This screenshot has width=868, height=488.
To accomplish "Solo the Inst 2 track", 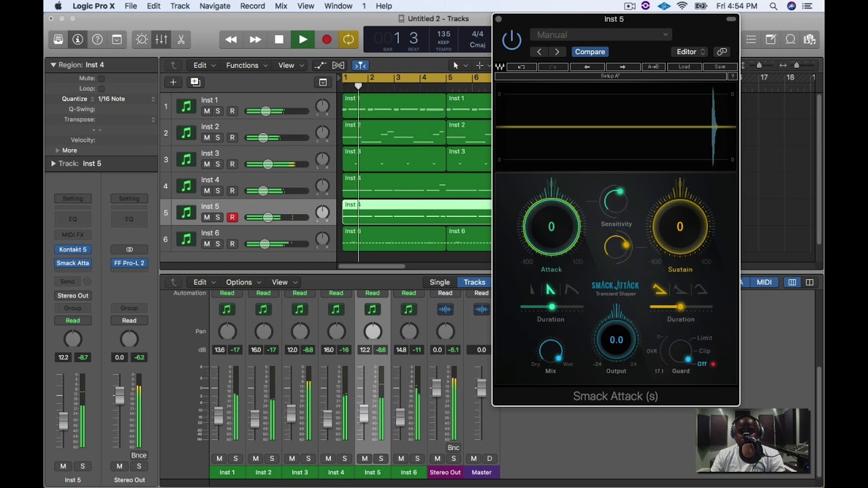I will [218, 138].
